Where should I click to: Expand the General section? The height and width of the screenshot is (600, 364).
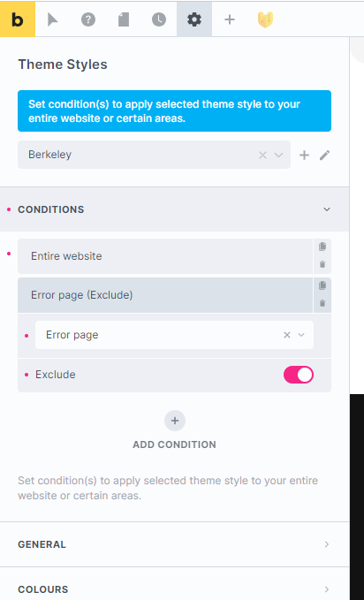pyautogui.click(x=175, y=544)
